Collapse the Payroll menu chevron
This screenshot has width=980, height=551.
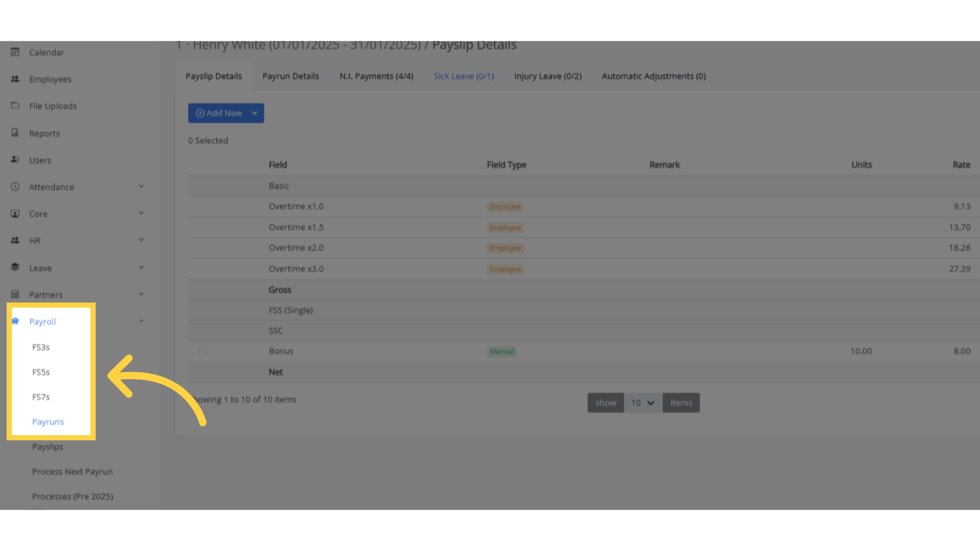(x=141, y=321)
